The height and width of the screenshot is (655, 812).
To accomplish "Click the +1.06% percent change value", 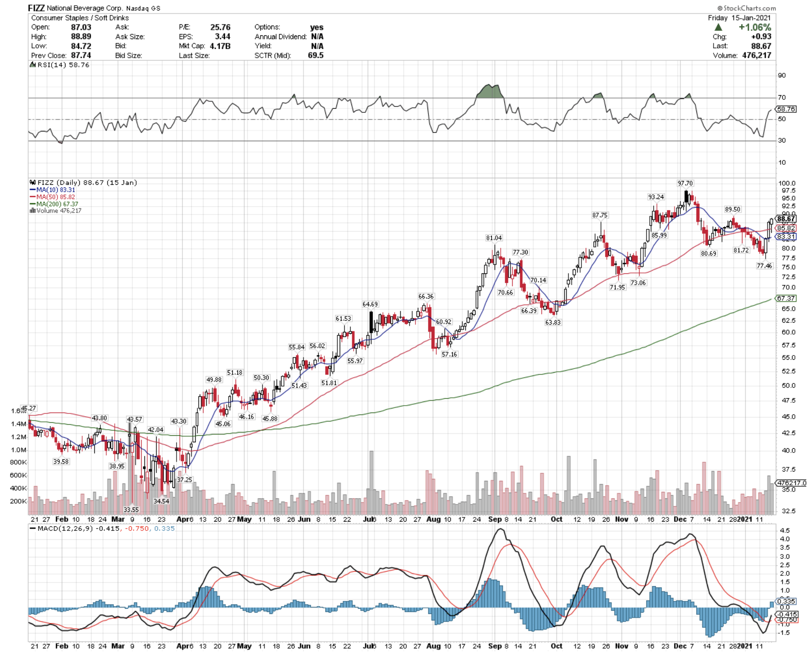I will pos(755,27).
